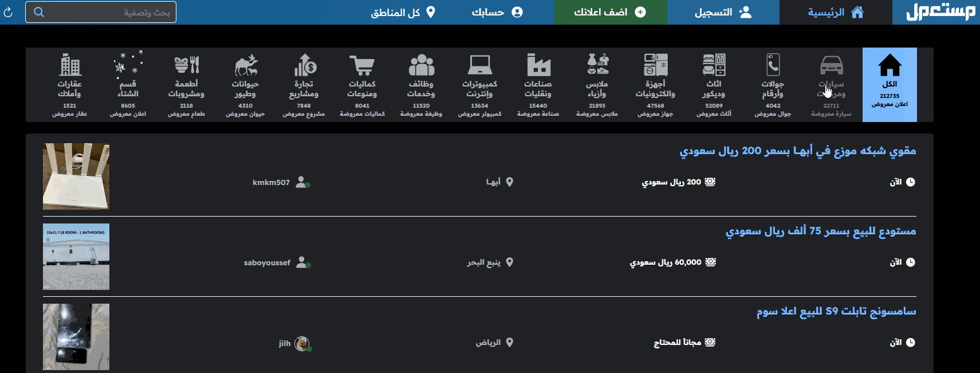Open the Samsung S9 tablet listing title
The image size is (980, 373).
pos(836,311)
